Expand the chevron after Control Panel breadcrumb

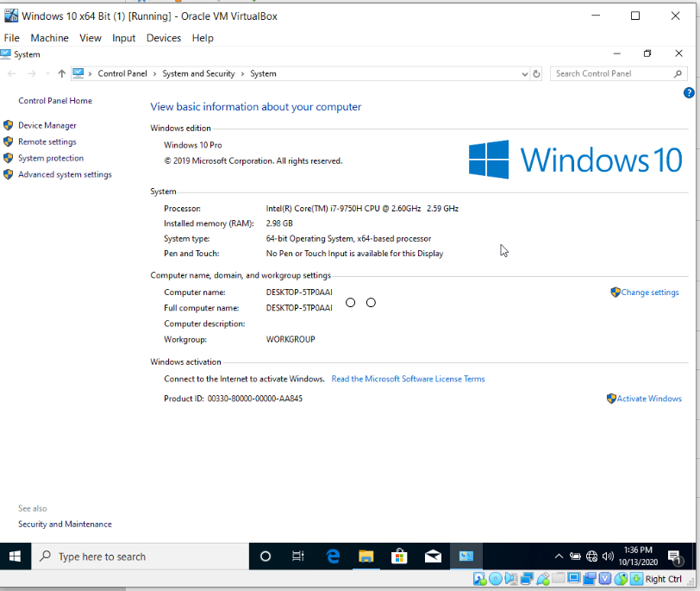tap(154, 74)
